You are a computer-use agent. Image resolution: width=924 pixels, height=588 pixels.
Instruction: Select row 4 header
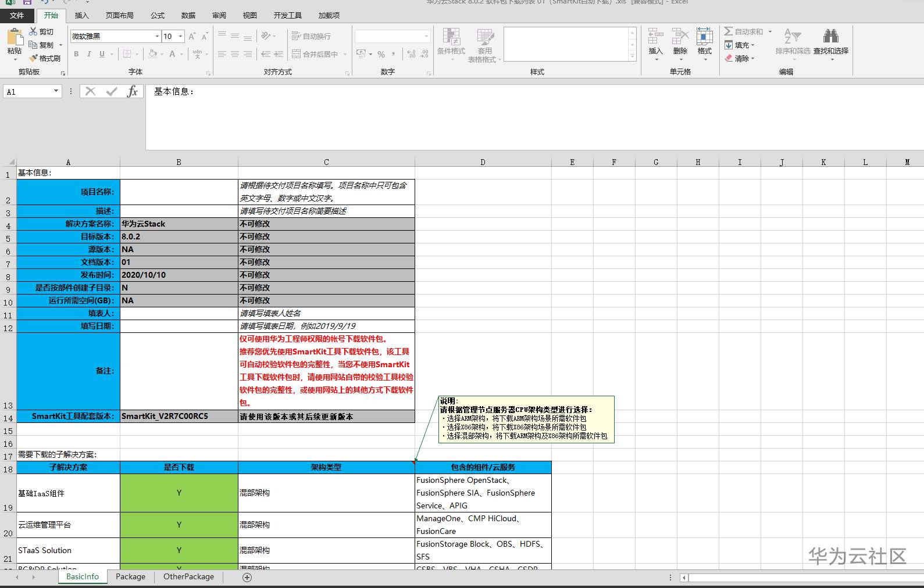[x=8, y=224]
